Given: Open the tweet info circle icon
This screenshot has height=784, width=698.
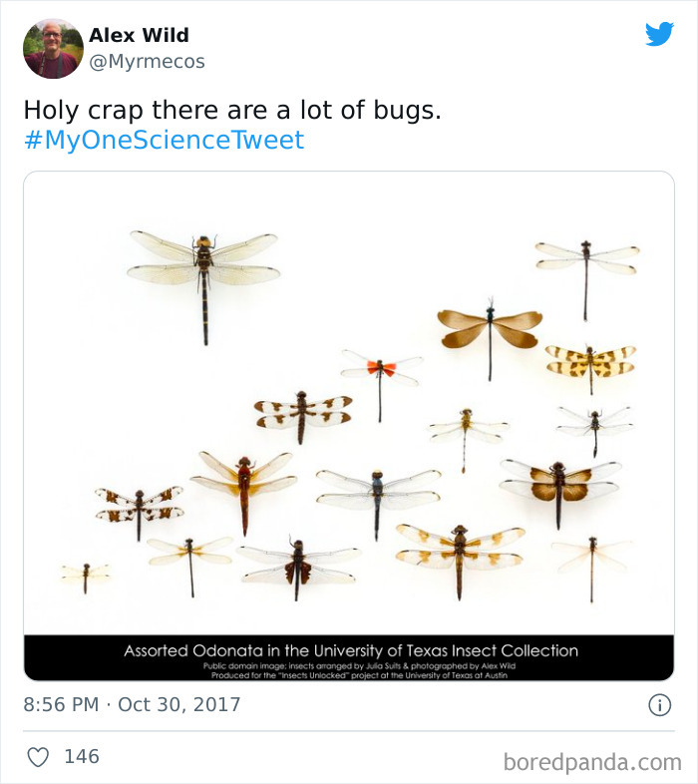Looking at the screenshot, I should (x=659, y=704).
